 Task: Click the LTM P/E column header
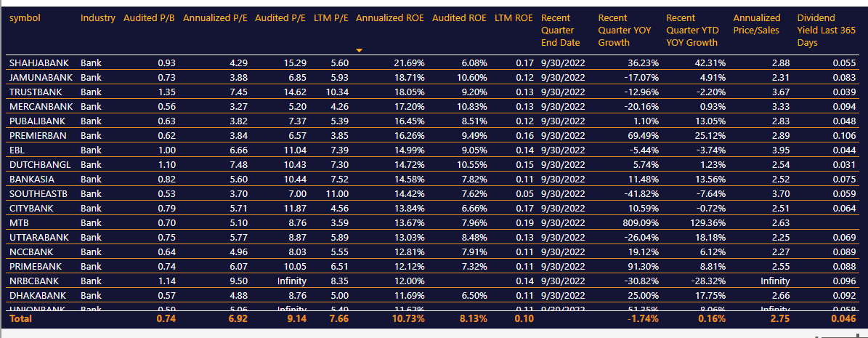click(330, 17)
